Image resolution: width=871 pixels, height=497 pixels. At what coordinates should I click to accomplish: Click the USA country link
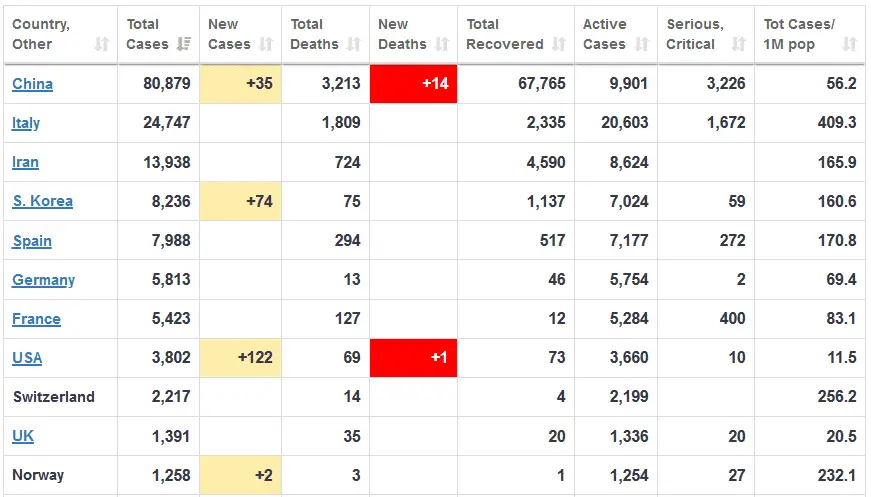tap(27, 358)
